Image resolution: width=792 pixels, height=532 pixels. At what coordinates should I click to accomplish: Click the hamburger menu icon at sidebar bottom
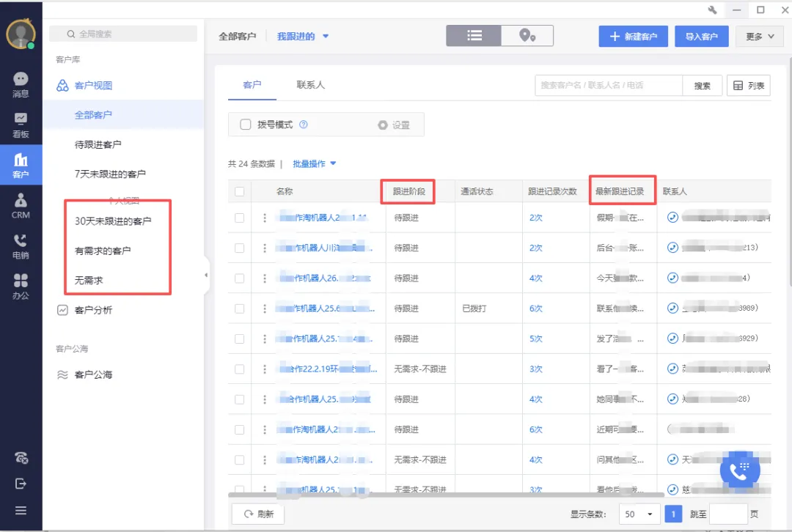click(21, 510)
